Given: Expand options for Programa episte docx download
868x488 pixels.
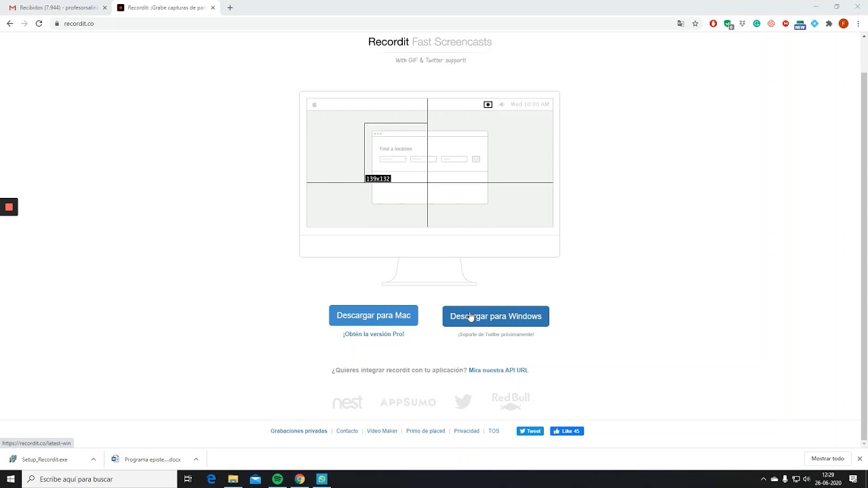Looking at the screenshot, I should tap(196, 460).
